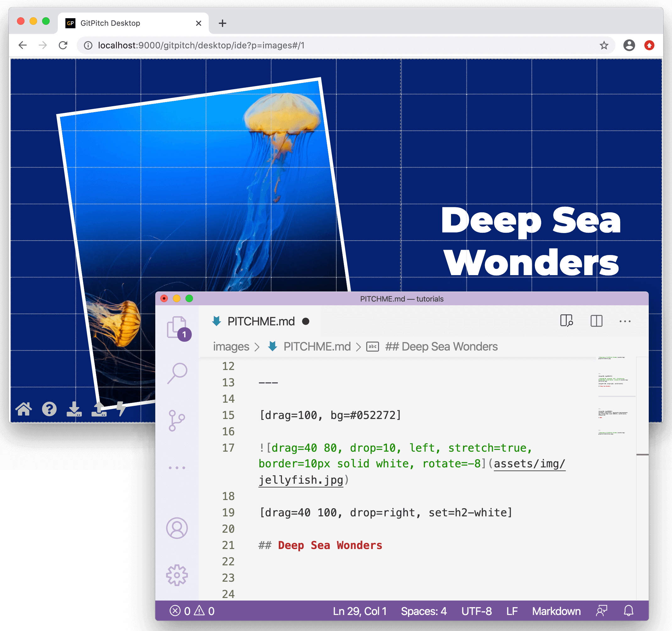Expand additional views ellipsis in activity bar
Image resolution: width=672 pixels, height=631 pixels.
tap(177, 468)
